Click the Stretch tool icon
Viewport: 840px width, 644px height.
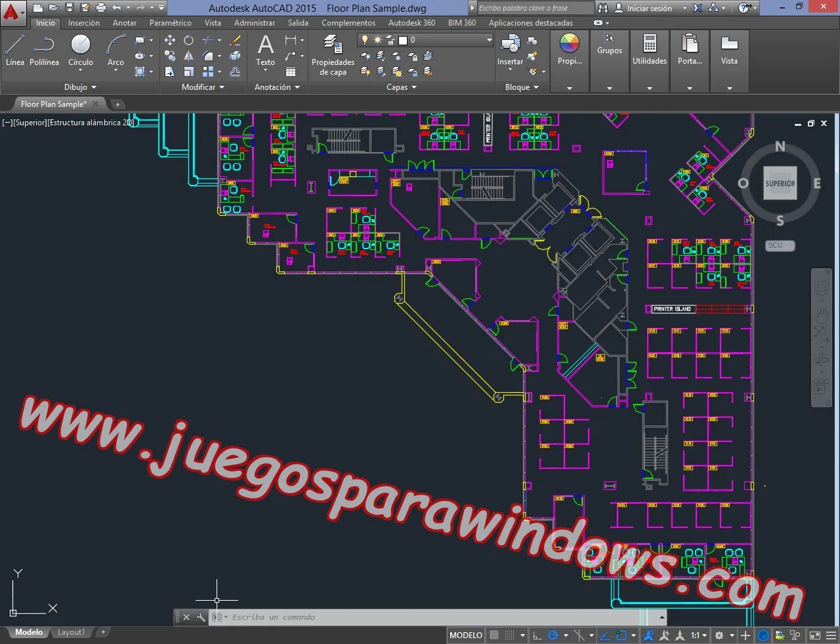pos(170,71)
